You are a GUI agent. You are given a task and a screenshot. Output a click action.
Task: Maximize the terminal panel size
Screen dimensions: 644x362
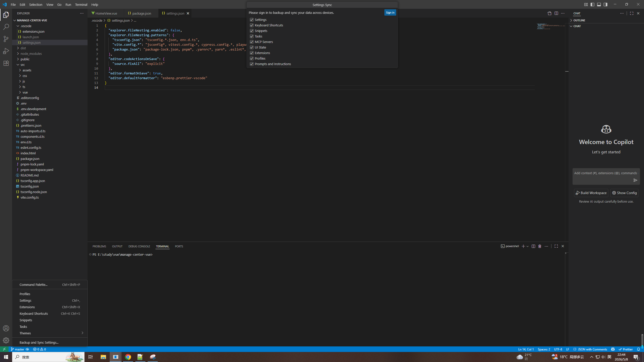[556, 246]
